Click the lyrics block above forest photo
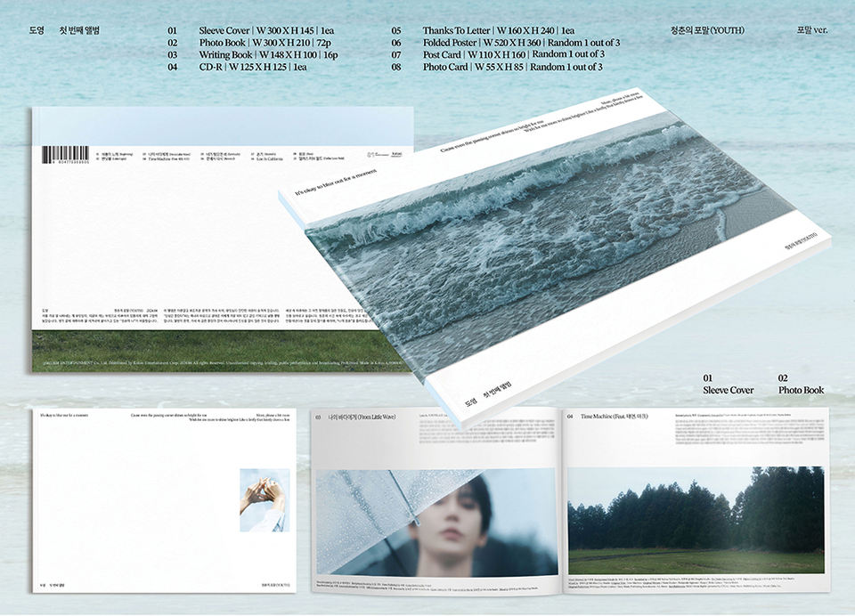 [x=750, y=430]
